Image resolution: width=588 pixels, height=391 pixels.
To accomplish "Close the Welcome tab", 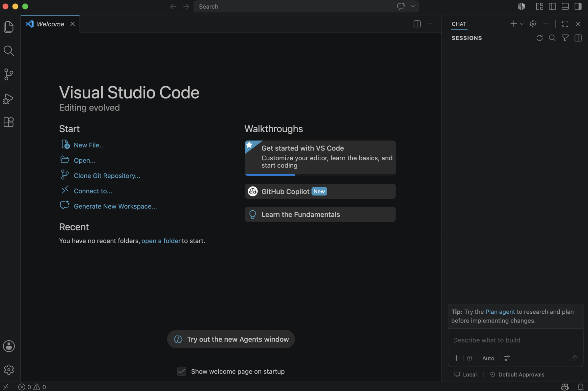I will click(72, 24).
